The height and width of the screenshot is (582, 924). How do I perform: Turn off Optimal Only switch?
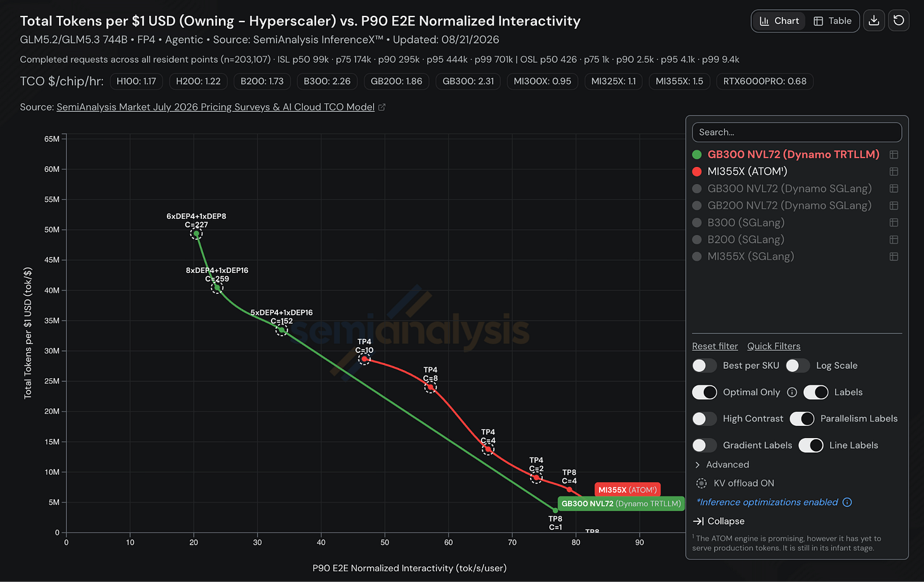pyautogui.click(x=704, y=392)
